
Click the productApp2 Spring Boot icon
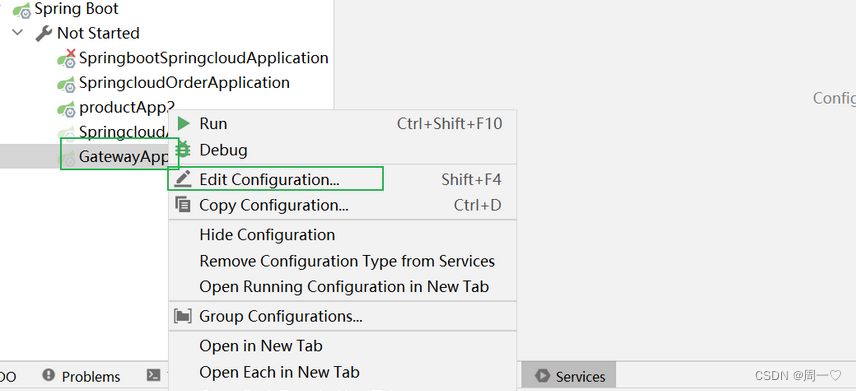click(67, 109)
